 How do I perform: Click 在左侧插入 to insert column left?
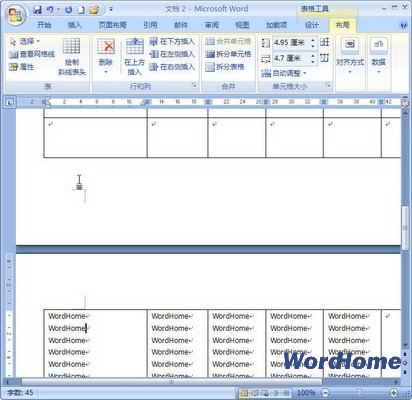[x=172, y=54]
